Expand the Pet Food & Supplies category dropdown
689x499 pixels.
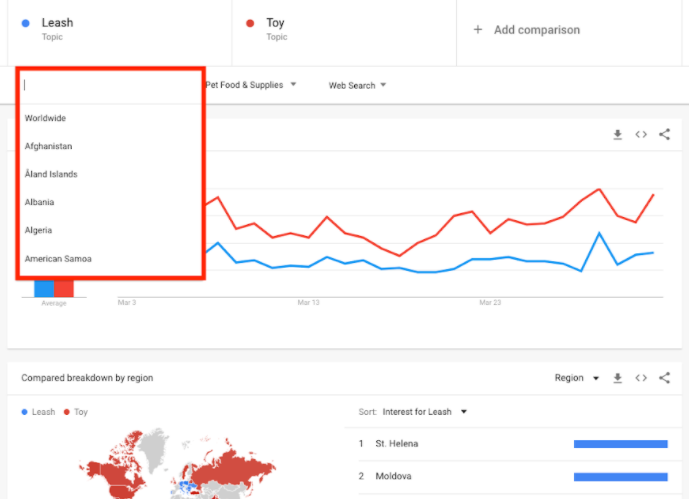click(250, 85)
